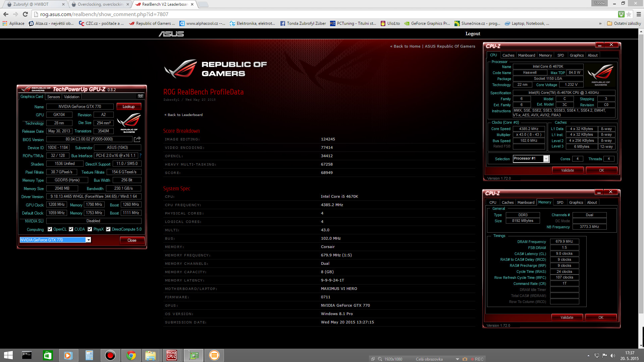Screen dimensions: 644x362
Task: Show hidden tray icons arrow
Action: pos(588,356)
